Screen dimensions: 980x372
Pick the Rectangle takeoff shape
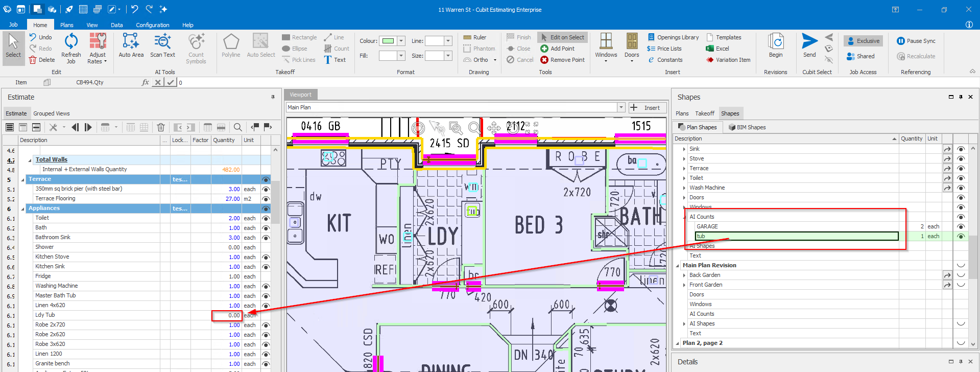(299, 37)
